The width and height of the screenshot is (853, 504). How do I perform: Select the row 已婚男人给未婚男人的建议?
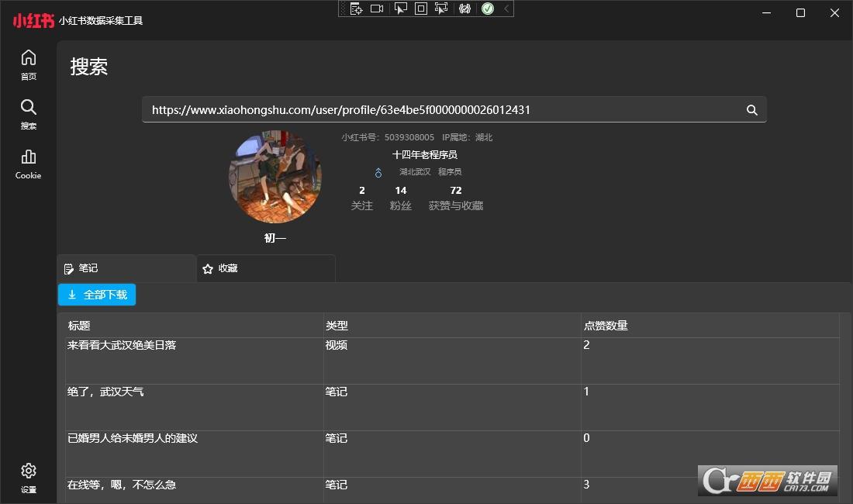point(452,454)
